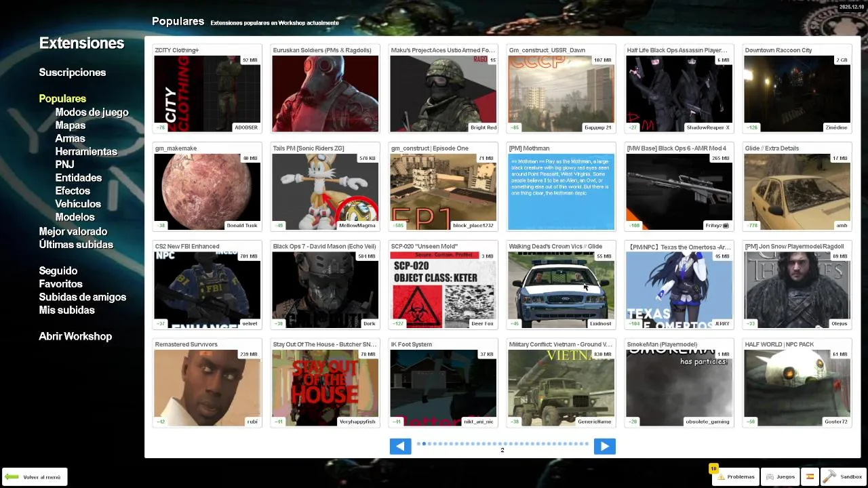The width and height of the screenshot is (868, 488).
Task: Select the Mapas subcategory
Action: [x=71, y=125]
